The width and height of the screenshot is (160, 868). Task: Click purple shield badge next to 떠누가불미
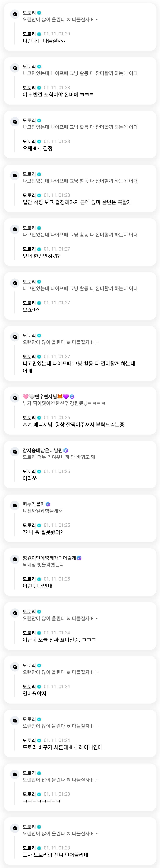(x=48, y=504)
